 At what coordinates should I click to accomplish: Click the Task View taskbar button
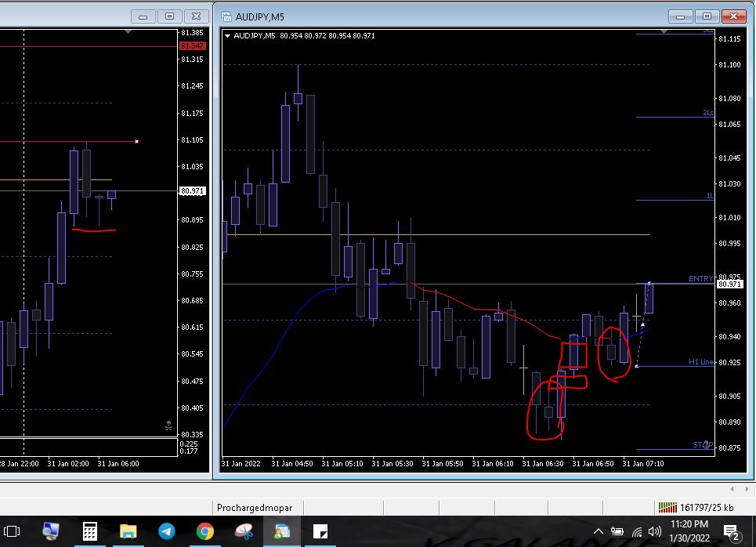(x=11, y=532)
